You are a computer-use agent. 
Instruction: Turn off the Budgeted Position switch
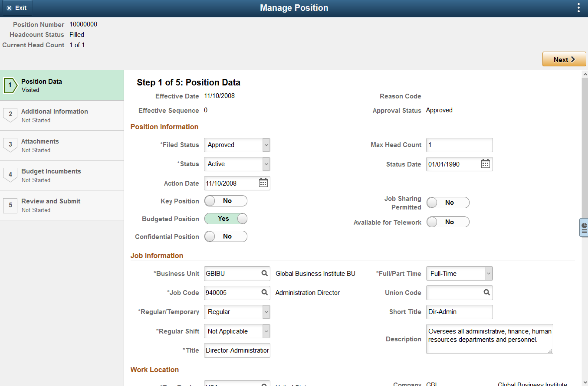tap(226, 219)
